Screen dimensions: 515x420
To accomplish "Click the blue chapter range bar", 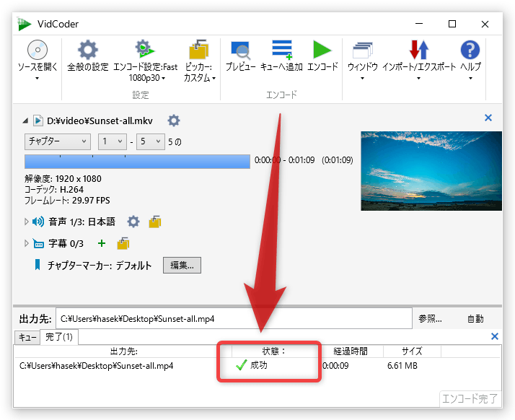I will (137, 162).
